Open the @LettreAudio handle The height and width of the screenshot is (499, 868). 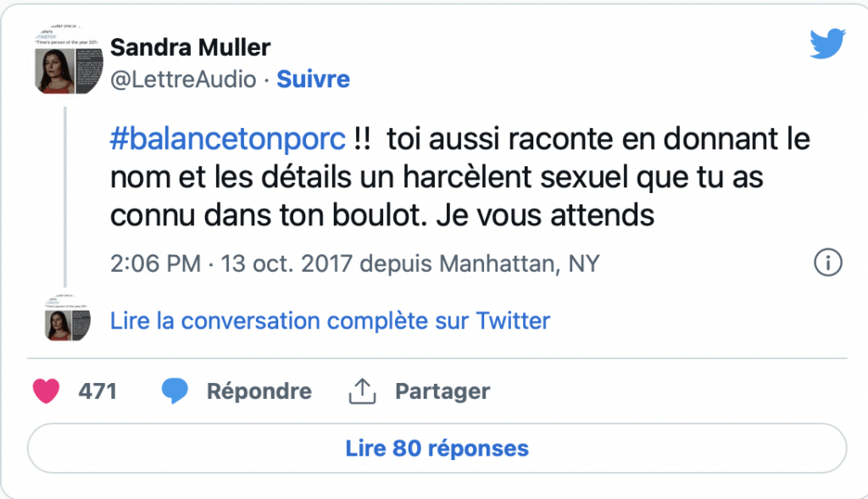coord(183,80)
